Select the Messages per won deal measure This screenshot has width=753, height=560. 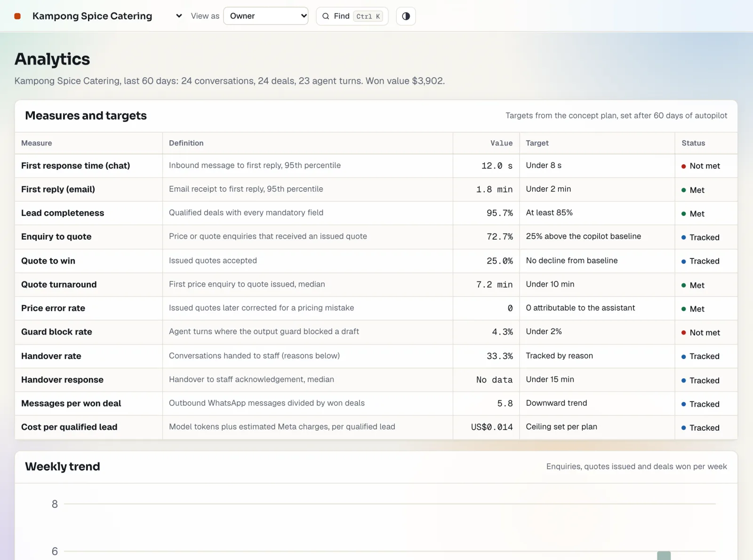pos(71,403)
